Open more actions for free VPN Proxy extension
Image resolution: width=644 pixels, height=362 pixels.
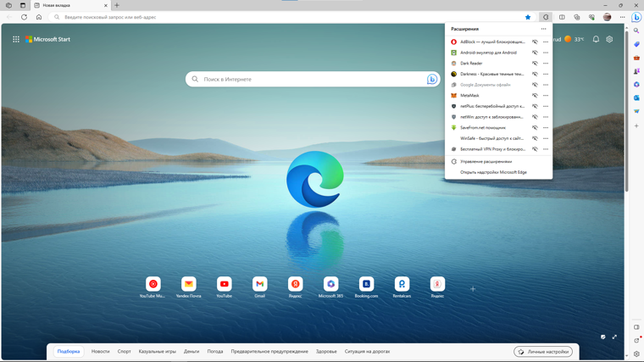click(546, 148)
